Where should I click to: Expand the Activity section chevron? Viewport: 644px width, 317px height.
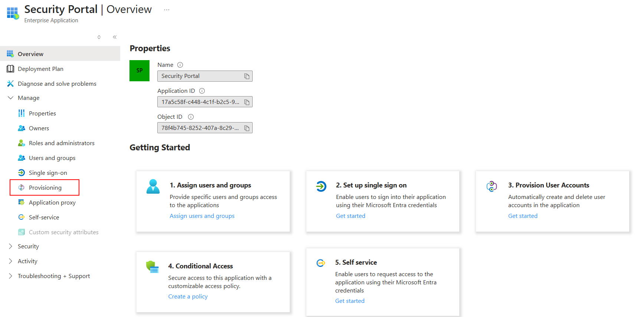10,261
